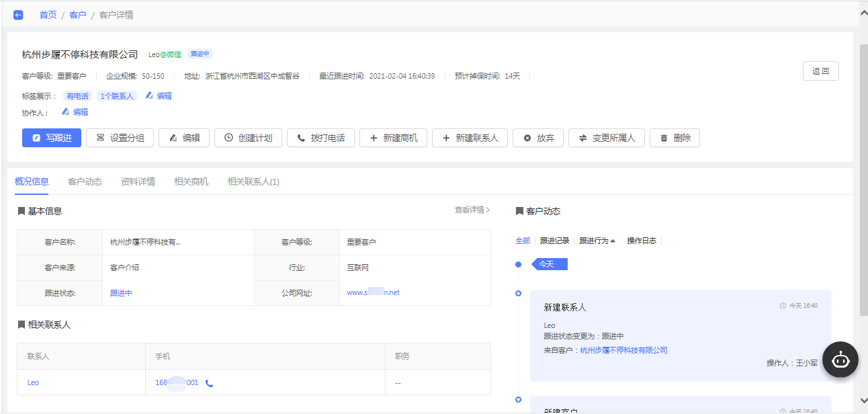The width and height of the screenshot is (868, 414).
Task: Click the blue back arrow icon
Action: coord(18,15)
